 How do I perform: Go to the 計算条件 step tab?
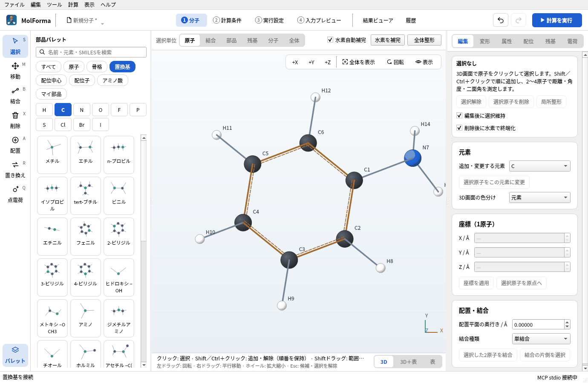(228, 20)
